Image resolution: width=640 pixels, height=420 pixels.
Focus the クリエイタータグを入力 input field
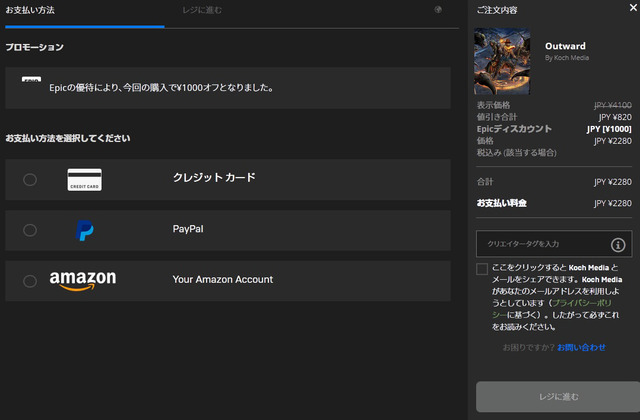pos(540,244)
